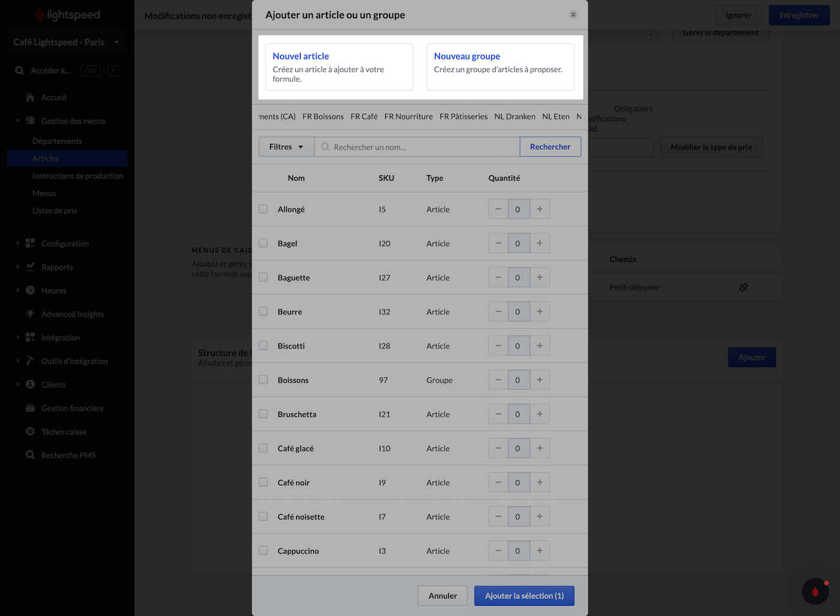This screenshot has height=616, width=840.
Task: Check the Allongé item checkbox
Action: [263, 209]
